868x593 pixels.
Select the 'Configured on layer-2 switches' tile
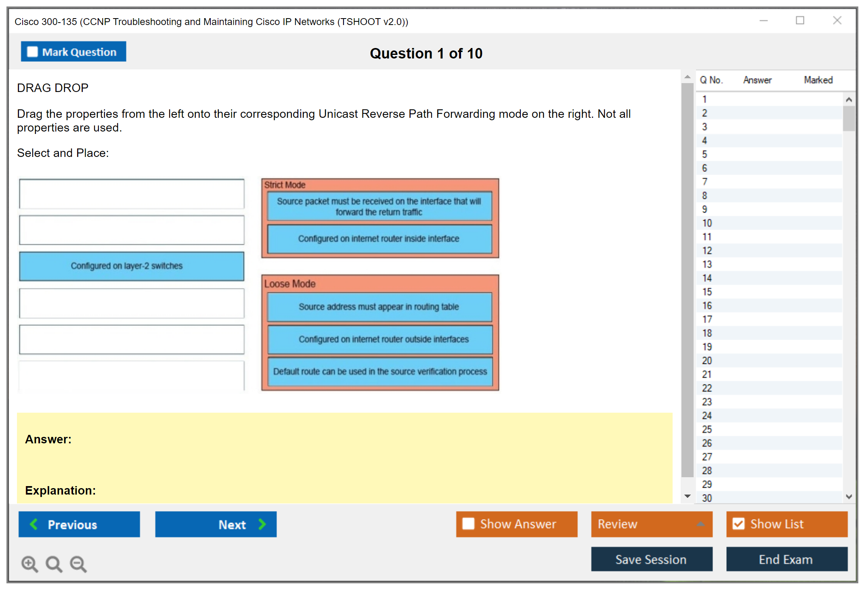tap(132, 266)
